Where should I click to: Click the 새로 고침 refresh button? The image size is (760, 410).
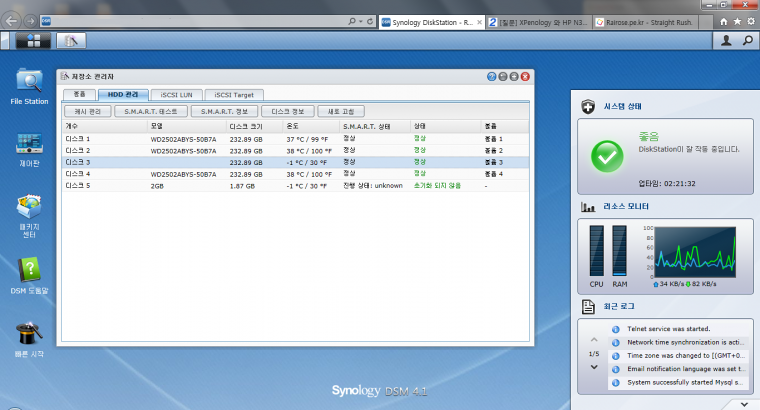coord(341,111)
